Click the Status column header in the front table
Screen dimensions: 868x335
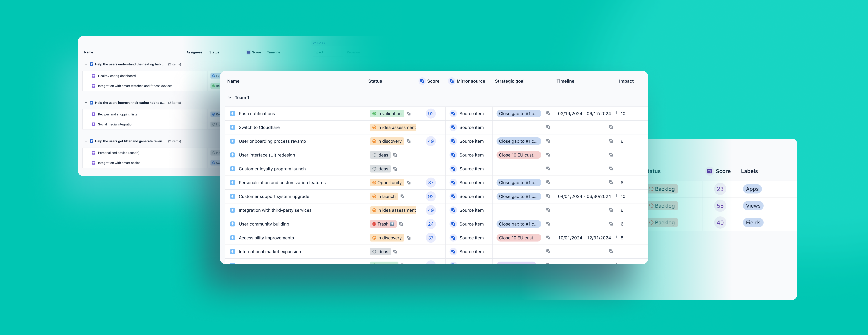(375, 81)
